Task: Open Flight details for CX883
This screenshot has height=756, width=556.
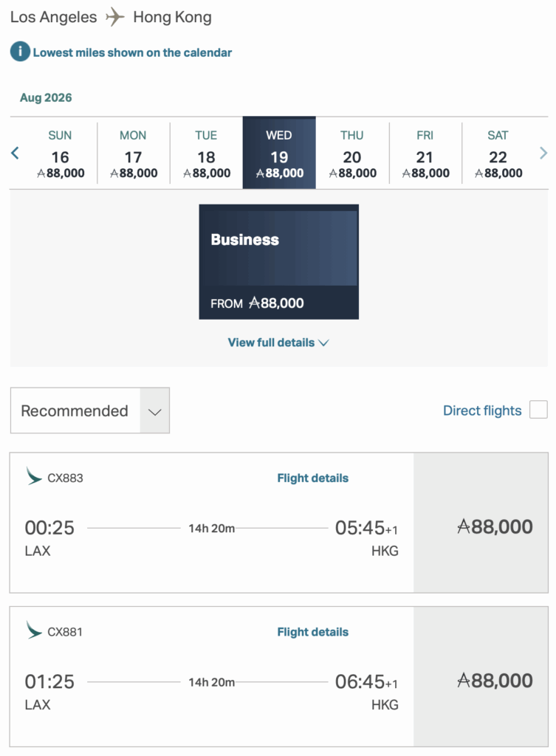Action: pos(312,478)
